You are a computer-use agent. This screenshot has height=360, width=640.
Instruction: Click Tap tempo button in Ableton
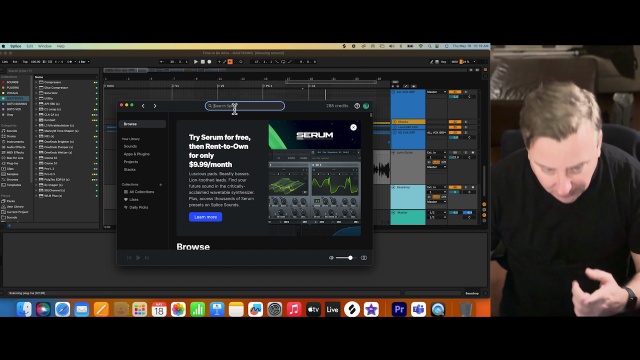point(25,62)
